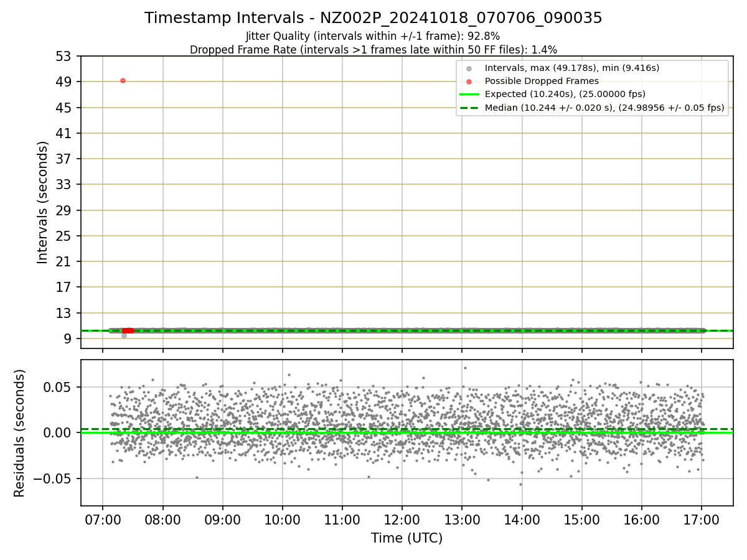Screen dimensions: 747x560
Task: Click the x-axis tick label '14:00'
Action: pos(522,520)
